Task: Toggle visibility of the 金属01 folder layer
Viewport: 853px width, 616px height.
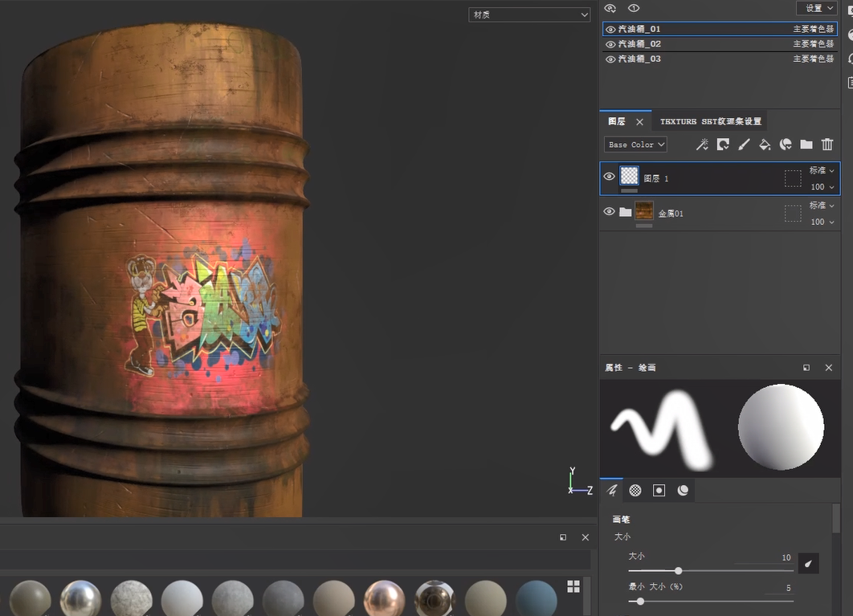Action: [x=609, y=212]
